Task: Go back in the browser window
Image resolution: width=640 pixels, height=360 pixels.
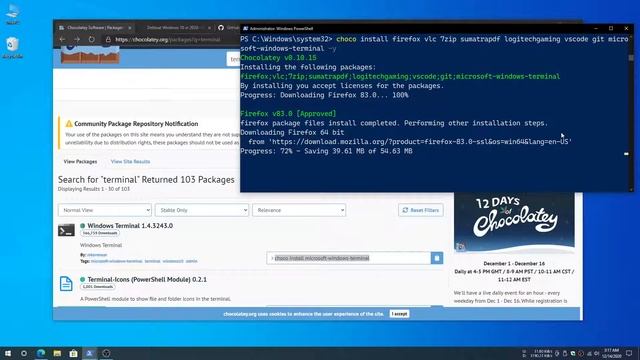Action: pos(62,40)
